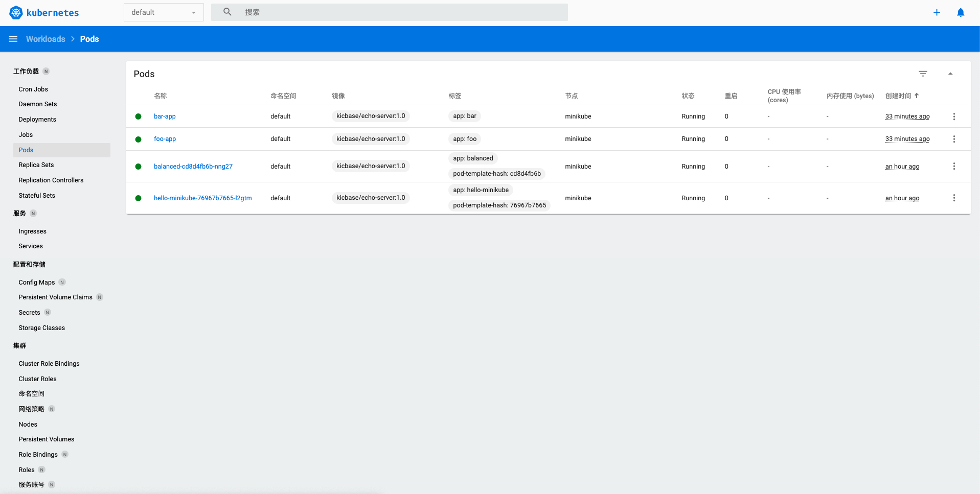
Task: Click the 名称 column header
Action: tap(161, 96)
